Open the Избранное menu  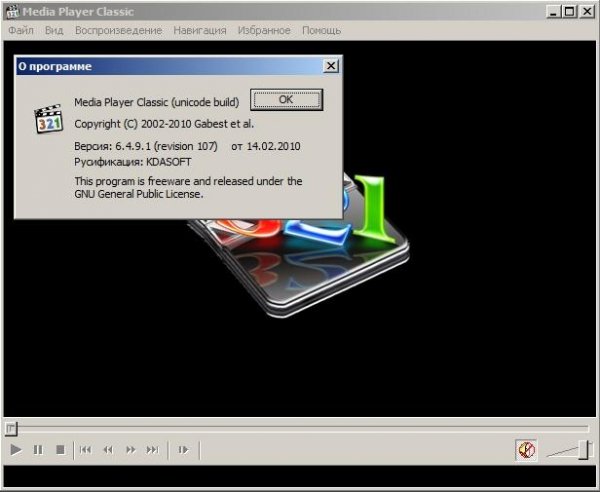click(264, 30)
